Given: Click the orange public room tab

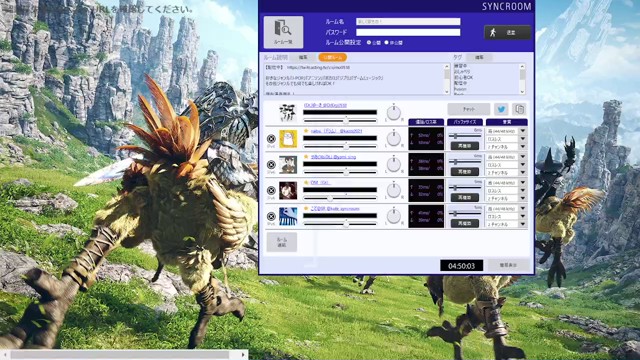Looking at the screenshot, I should (333, 58).
